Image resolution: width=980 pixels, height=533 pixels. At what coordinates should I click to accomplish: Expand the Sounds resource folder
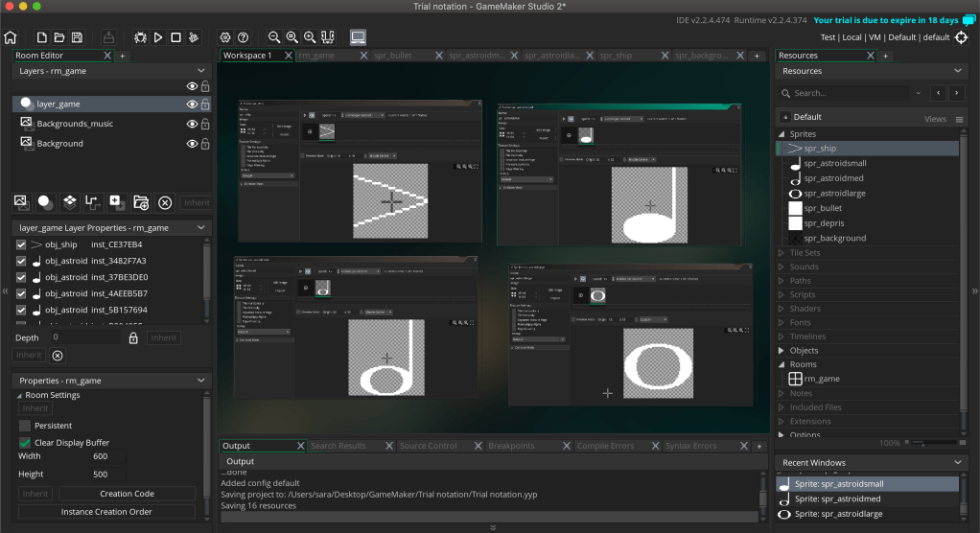click(781, 266)
